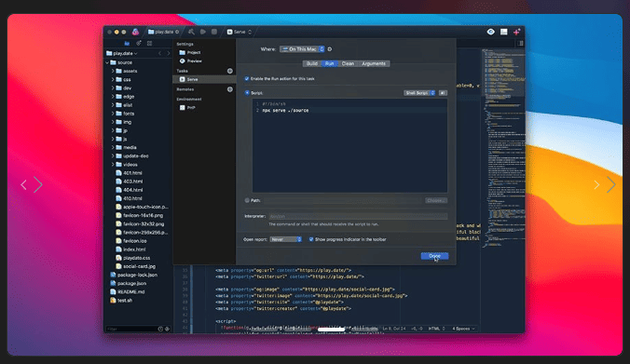Expand the media folder
Viewport: 630px width, 364px height.
coord(113,147)
